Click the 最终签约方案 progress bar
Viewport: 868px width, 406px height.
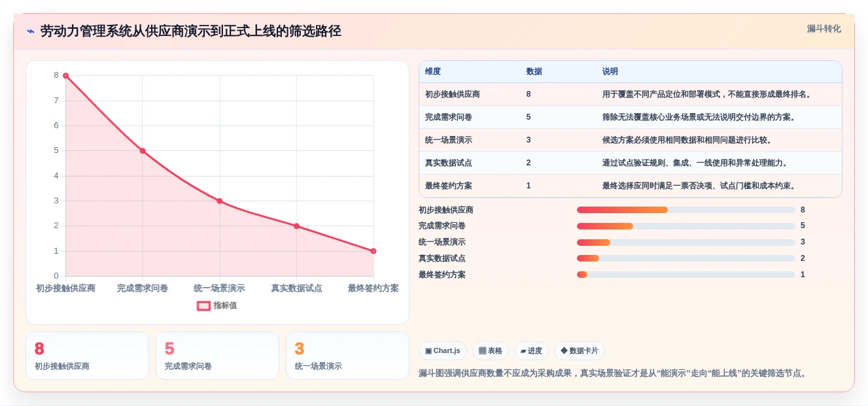(686, 275)
